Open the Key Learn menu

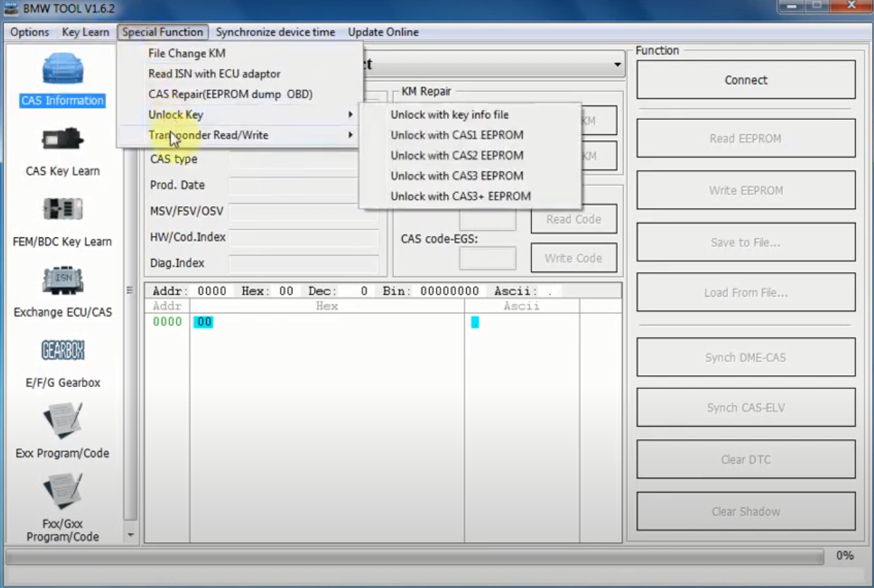point(86,32)
